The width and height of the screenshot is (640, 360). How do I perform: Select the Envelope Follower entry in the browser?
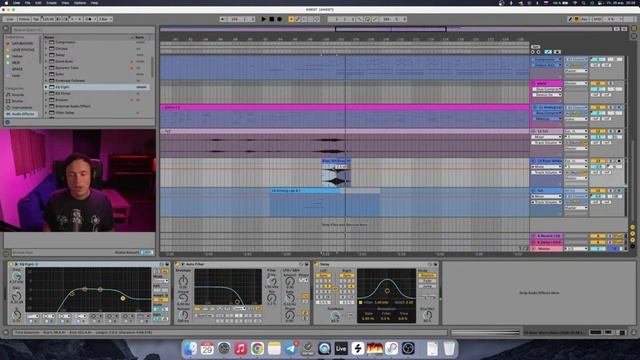point(70,80)
